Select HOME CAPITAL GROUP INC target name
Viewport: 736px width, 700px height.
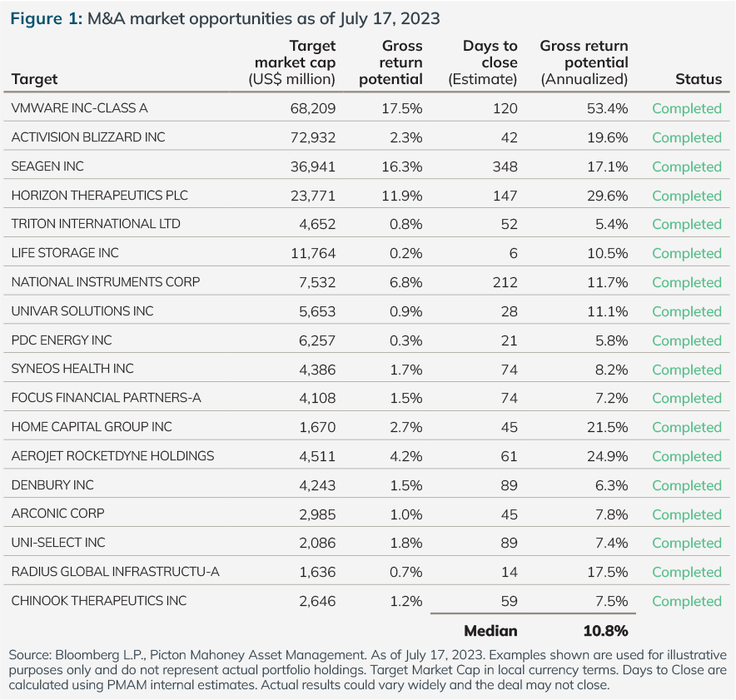pyautogui.click(x=92, y=427)
